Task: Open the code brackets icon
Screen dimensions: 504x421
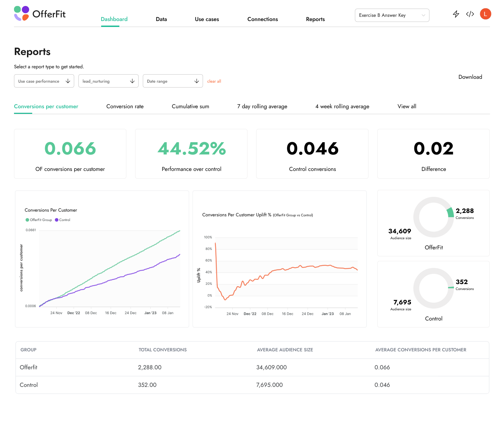Action: (470, 14)
